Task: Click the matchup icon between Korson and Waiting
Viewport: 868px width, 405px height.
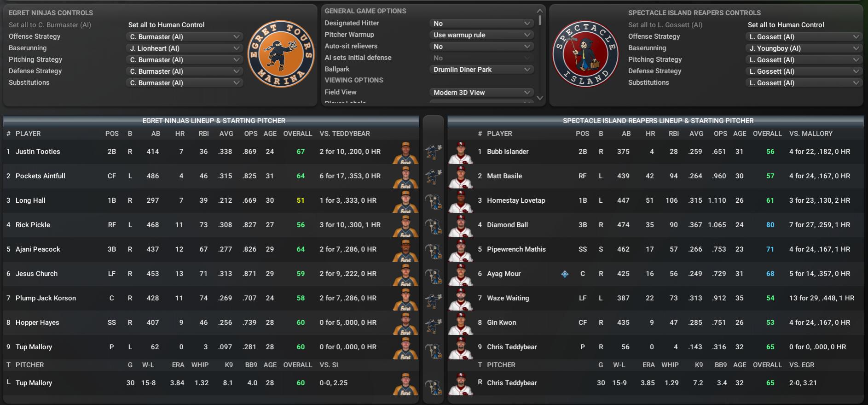Action: (x=433, y=301)
